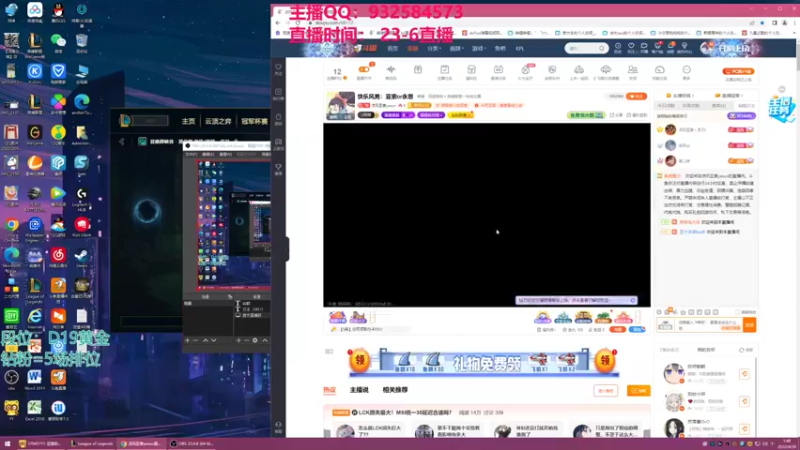Open the OBS Studio desktop icon
This screenshot has height=450, width=800.
coord(11,378)
